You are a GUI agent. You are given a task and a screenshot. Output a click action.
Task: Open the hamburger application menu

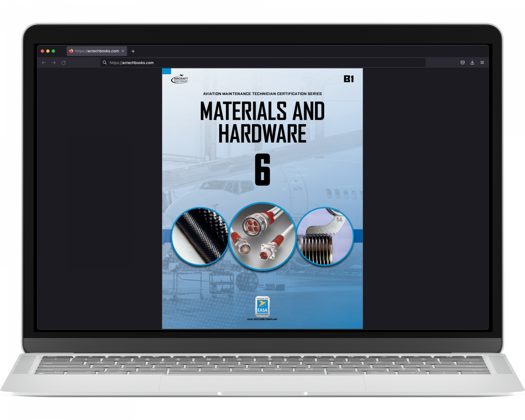click(x=482, y=63)
